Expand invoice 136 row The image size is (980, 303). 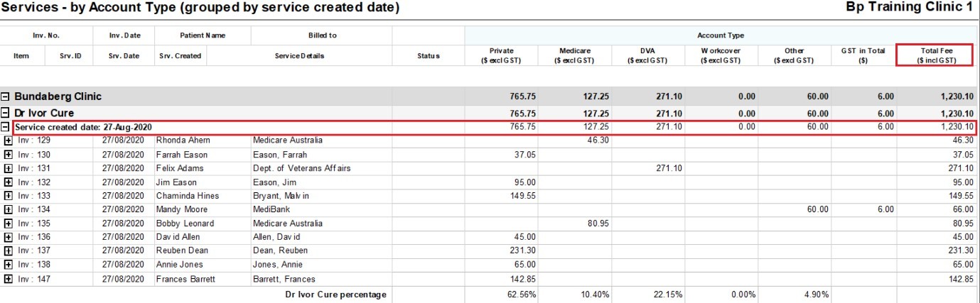tap(9, 237)
